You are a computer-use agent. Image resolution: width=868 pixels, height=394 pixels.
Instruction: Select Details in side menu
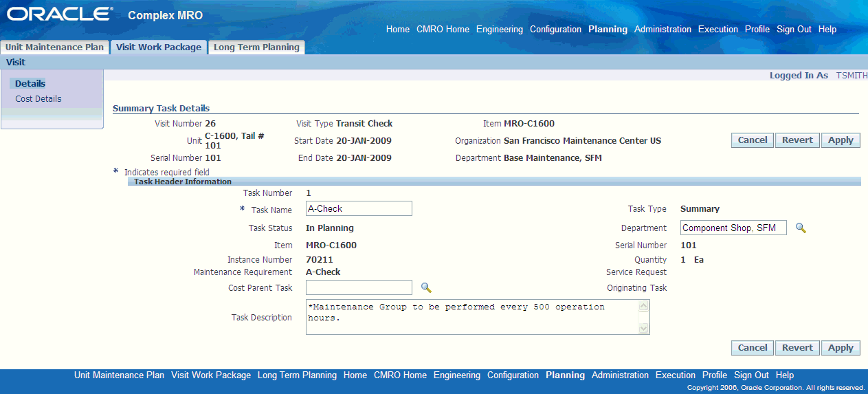click(30, 84)
